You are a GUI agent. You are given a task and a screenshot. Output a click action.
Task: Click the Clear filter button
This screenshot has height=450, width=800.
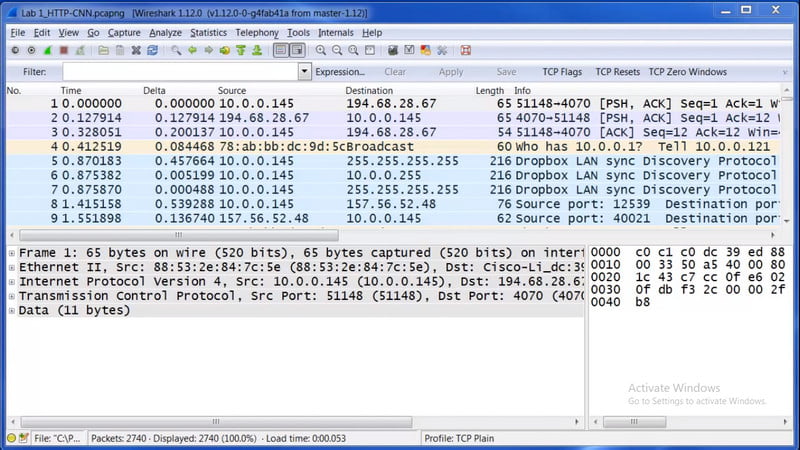pos(395,72)
